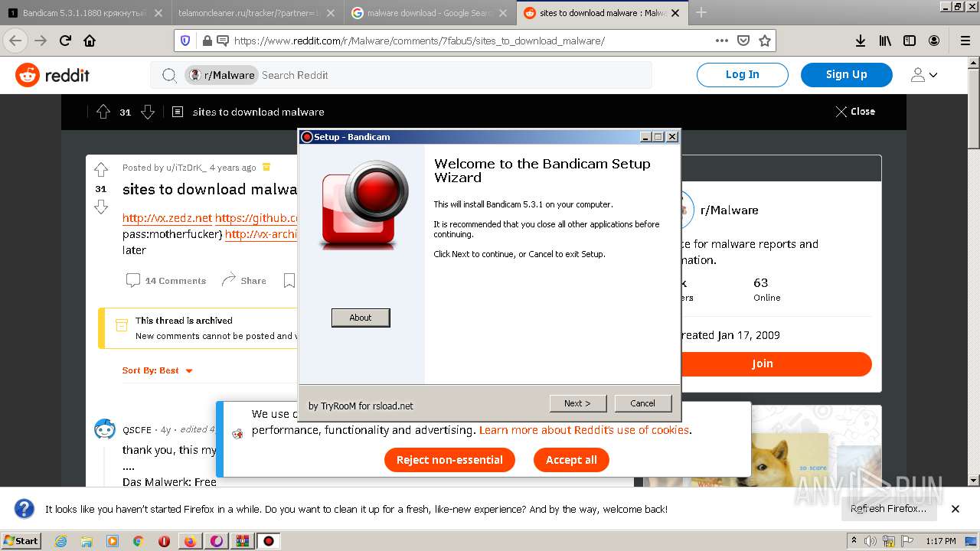Open Learn more about Reddit's cookies link
The width and height of the screenshot is (980, 551).
[x=584, y=430]
